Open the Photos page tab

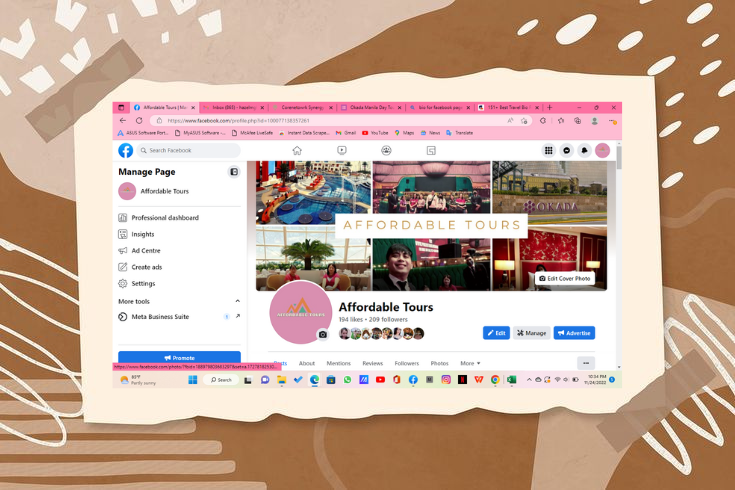(x=440, y=363)
